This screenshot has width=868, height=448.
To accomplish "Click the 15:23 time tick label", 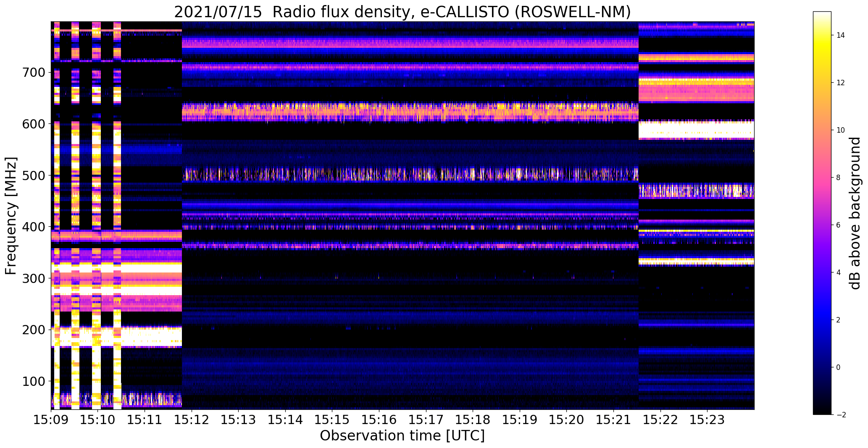I will pyautogui.click(x=707, y=419).
